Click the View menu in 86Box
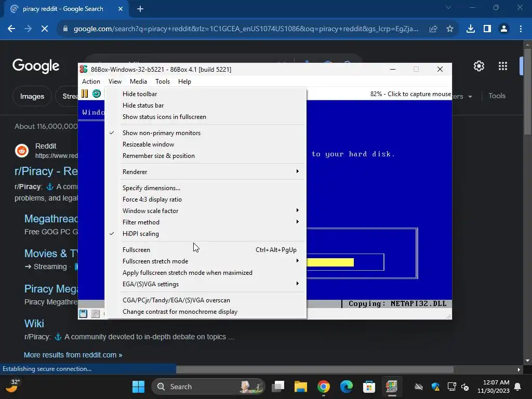 pyautogui.click(x=115, y=82)
